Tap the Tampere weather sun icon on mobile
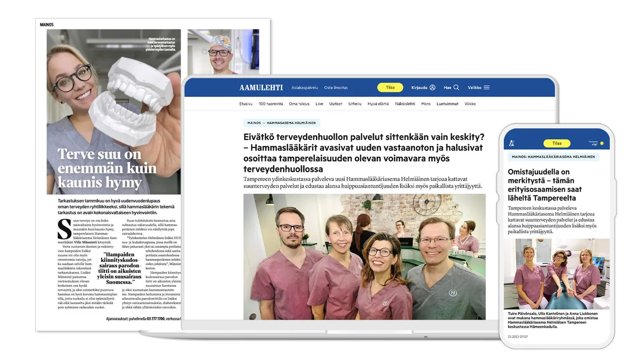Image resolution: width=644 pixels, height=362 pixels. point(601,143)
